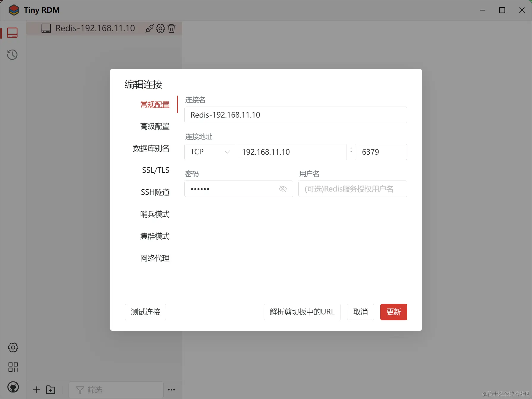
Task: Click the QR code icon in sidebar
Action: (13, 367)
